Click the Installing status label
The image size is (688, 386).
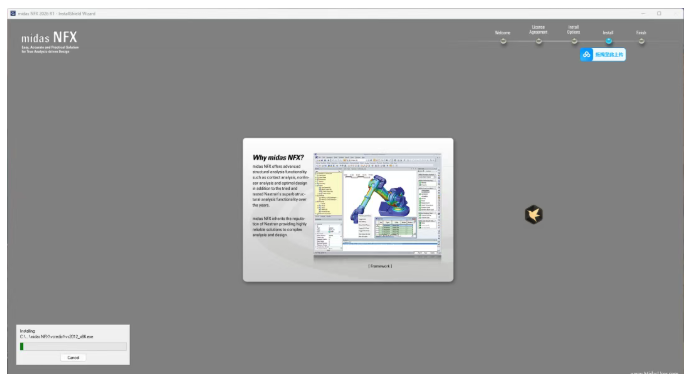coord(27,331)
